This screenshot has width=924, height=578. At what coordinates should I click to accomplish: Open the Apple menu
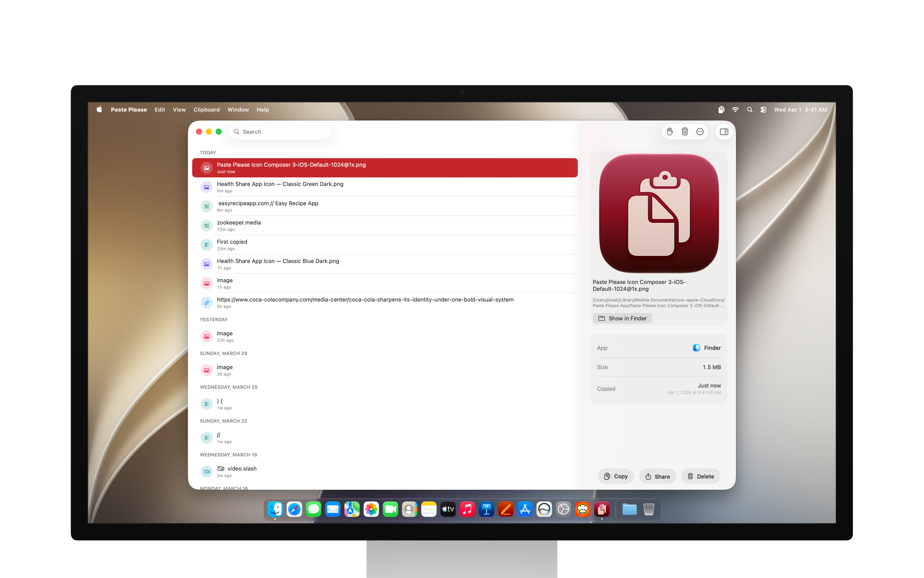[x=99, y=110]
